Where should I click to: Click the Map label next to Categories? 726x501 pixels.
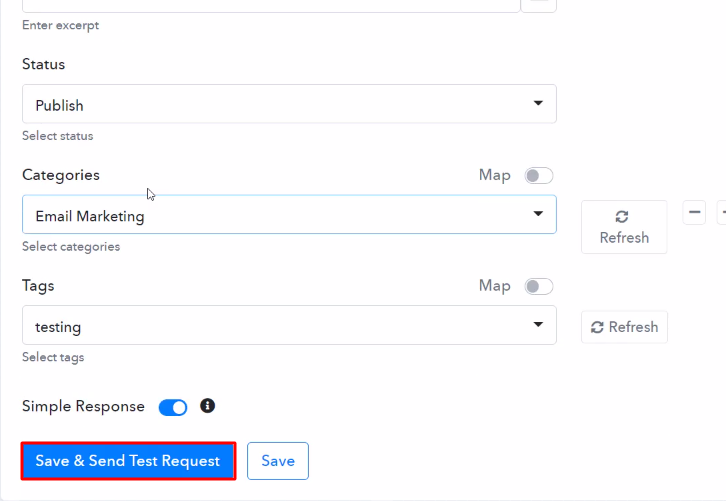click(x=494, y=175)
